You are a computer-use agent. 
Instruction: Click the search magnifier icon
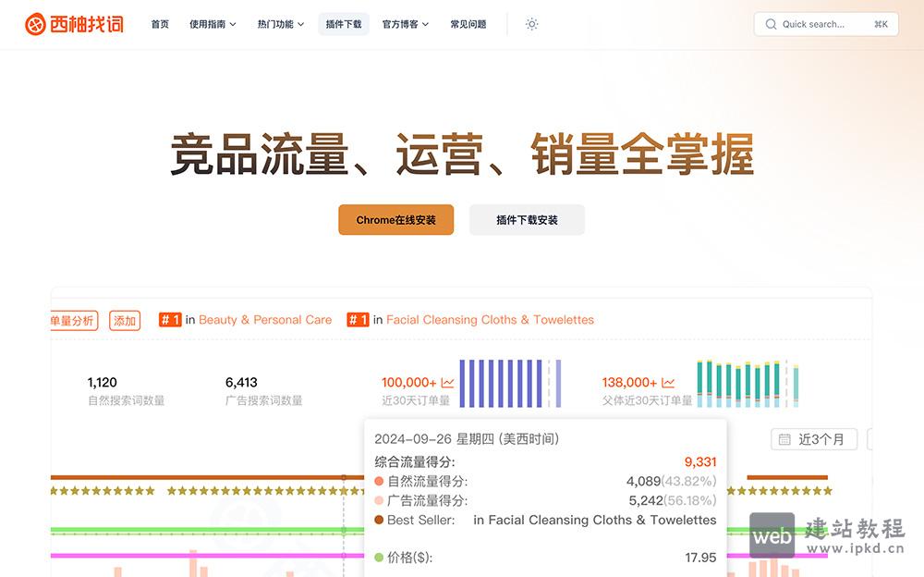tap(771, 24)
